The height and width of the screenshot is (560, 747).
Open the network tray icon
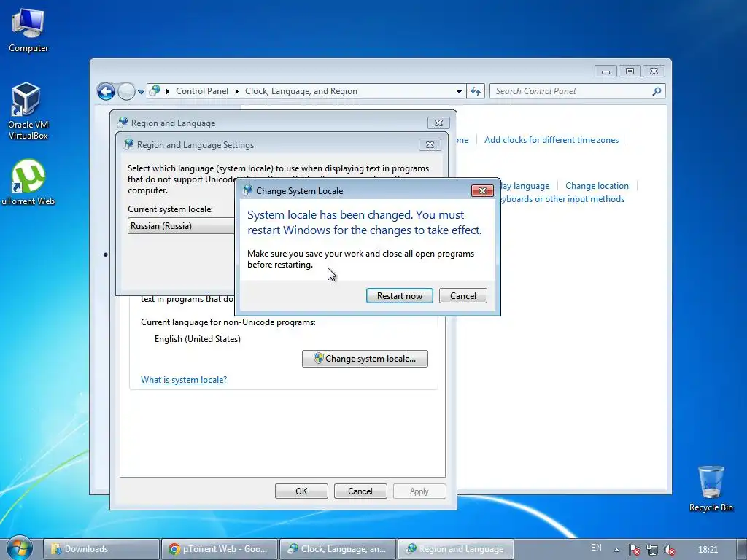pyautogui.click(x=651, y=550)
